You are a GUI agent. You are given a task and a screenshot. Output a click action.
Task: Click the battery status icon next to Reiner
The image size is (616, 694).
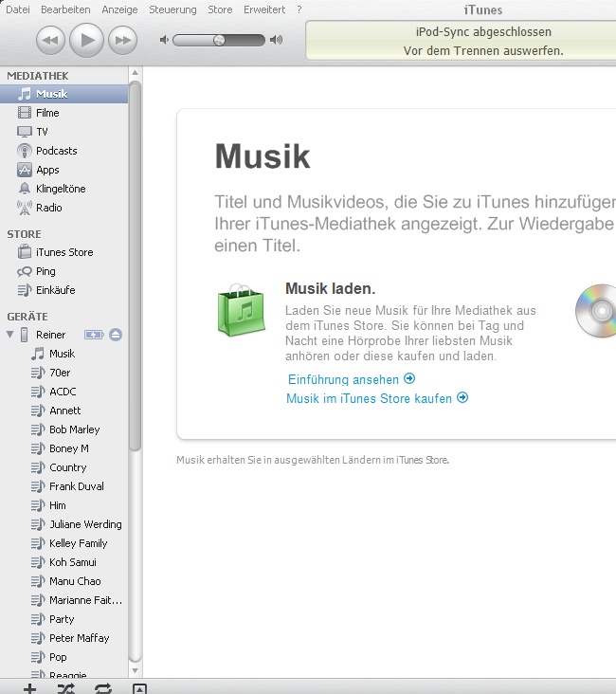94,335
